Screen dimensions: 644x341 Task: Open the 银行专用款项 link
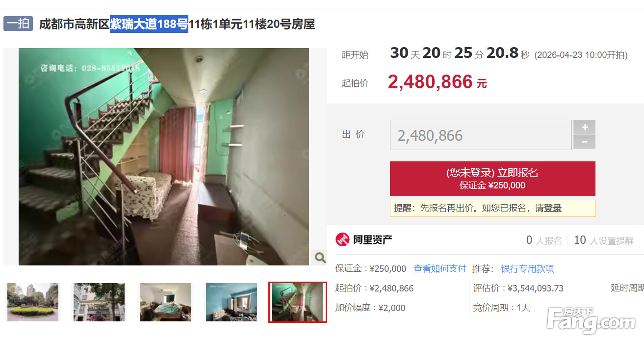point(527,269)
